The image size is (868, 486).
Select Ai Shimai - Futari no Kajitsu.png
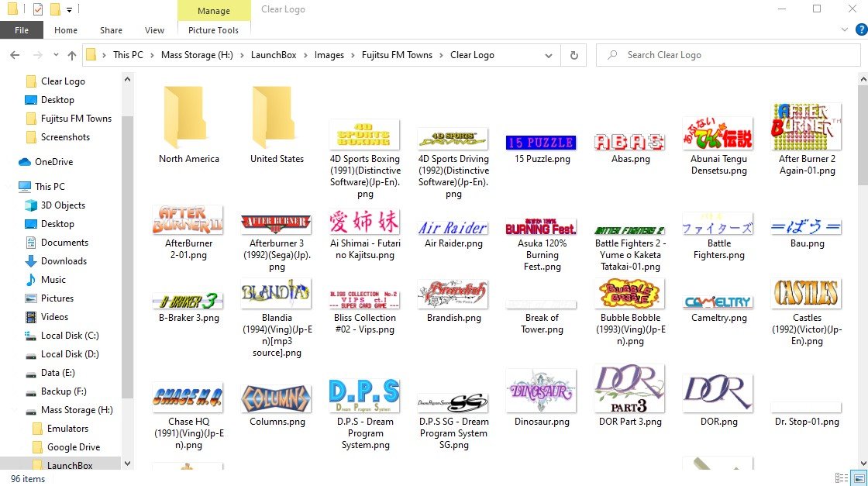365,235
